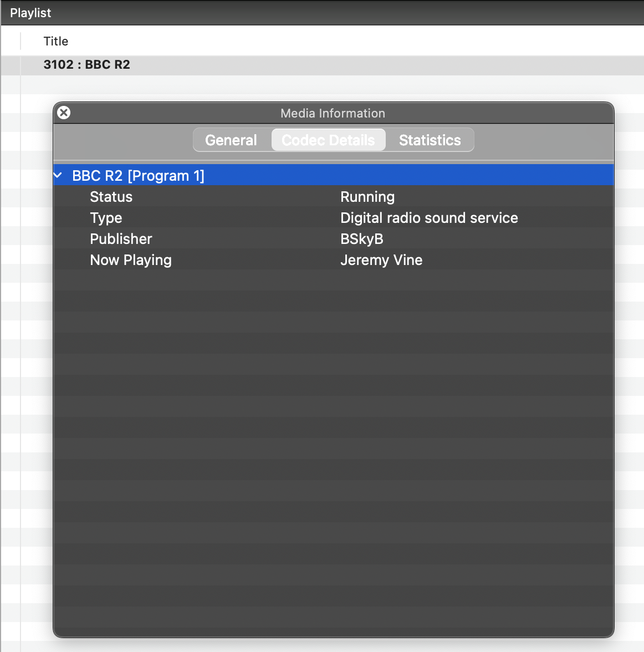The image size is (644, 652).
Task: Select playlist item 3102 : BBC R2
Action: [322, 65]
